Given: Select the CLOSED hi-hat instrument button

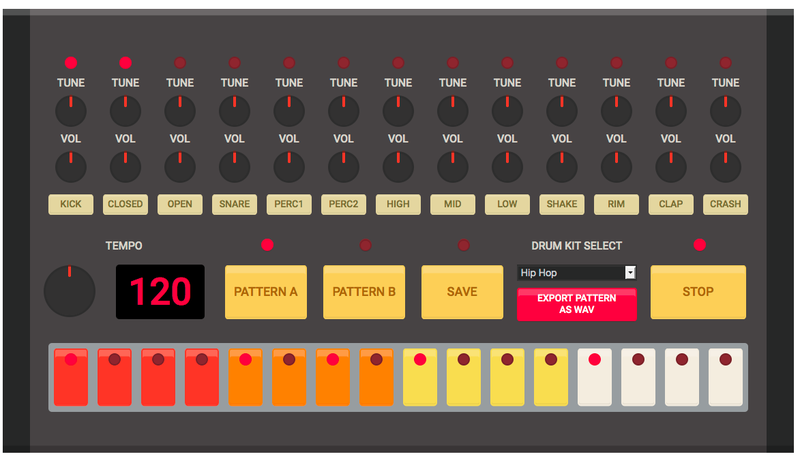Looking at the screenshot, I should [126, 204].
